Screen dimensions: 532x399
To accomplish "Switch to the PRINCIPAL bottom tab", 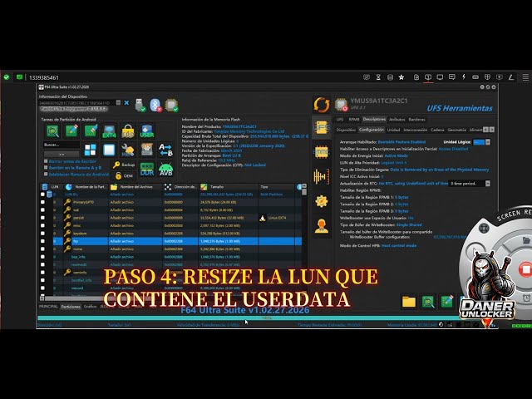I will click(48, 307).
